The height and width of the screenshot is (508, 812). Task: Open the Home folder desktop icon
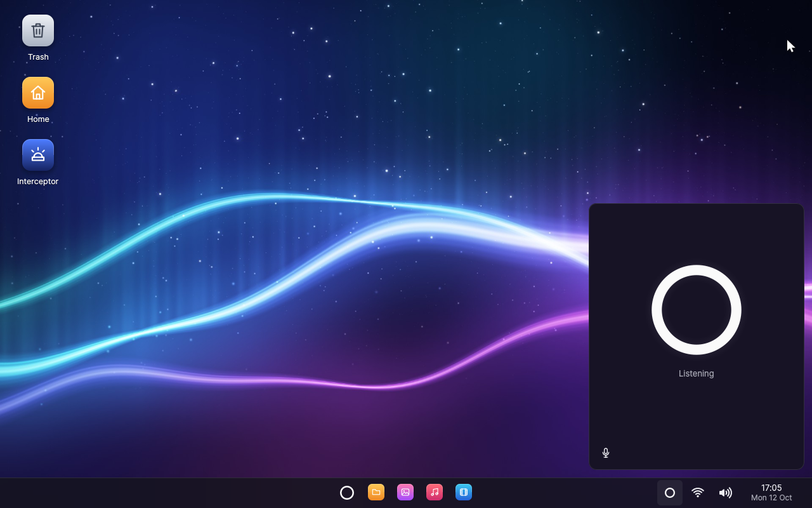[38, 93]
